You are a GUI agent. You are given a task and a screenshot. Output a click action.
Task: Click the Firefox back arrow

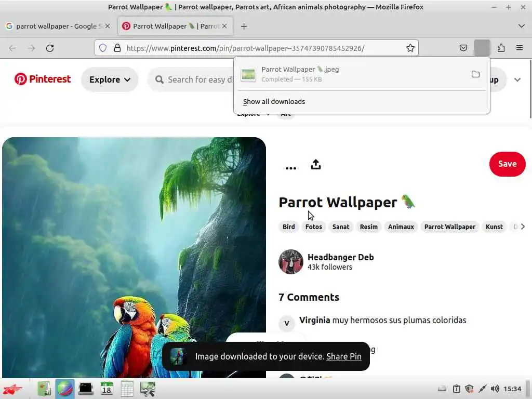(12, 48)
